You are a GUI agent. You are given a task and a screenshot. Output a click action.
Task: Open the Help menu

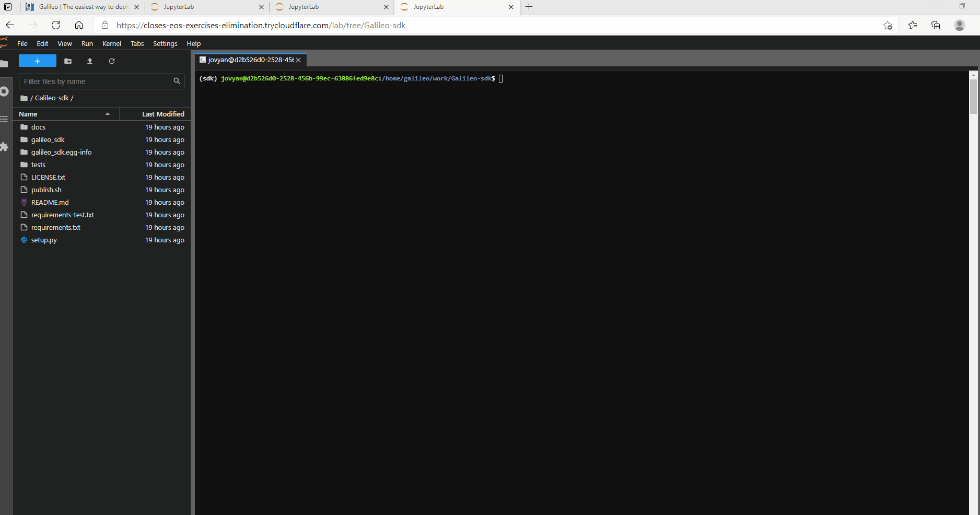click(194, 44)
